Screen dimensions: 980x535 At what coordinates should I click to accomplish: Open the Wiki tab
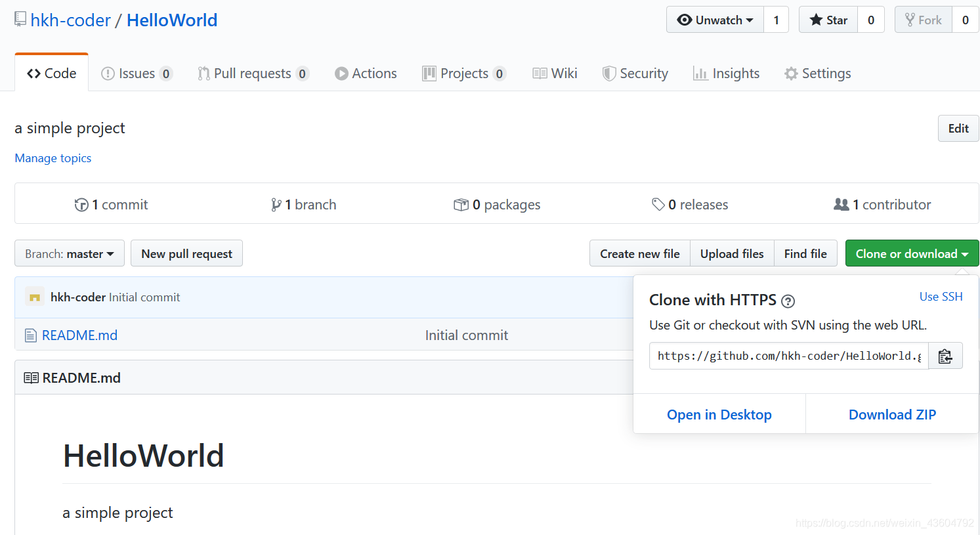[x=555, y=74]
